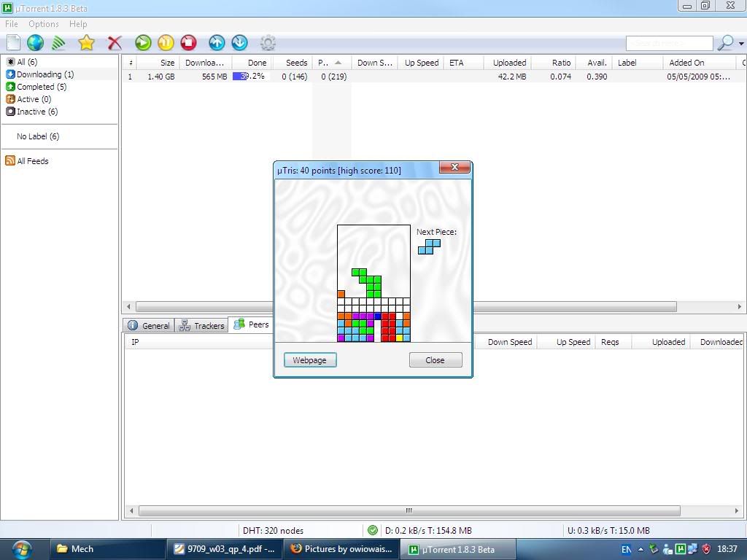Click the 42.2 MB uploaded cell

point(512,77)
